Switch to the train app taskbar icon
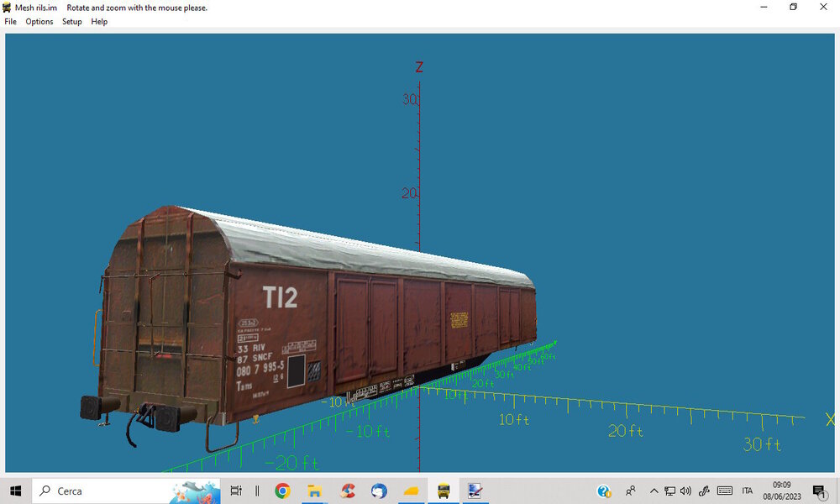 (443, 491)
